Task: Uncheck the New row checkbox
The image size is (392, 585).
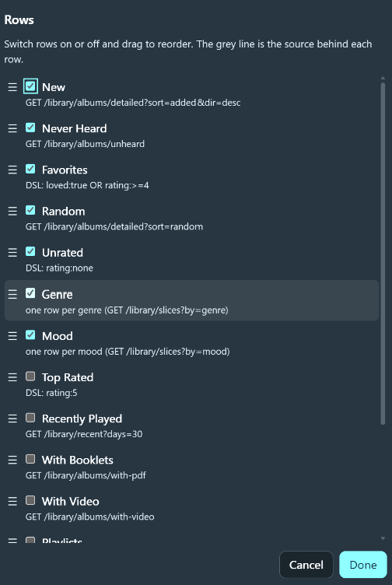Action: [30, 86]
